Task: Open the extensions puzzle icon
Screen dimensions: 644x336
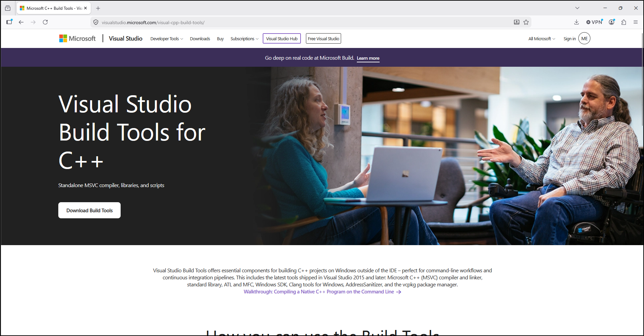Action: 624,22
